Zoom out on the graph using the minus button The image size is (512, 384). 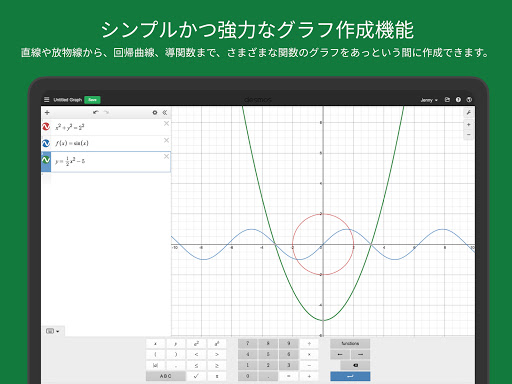[x=469, y=135]
